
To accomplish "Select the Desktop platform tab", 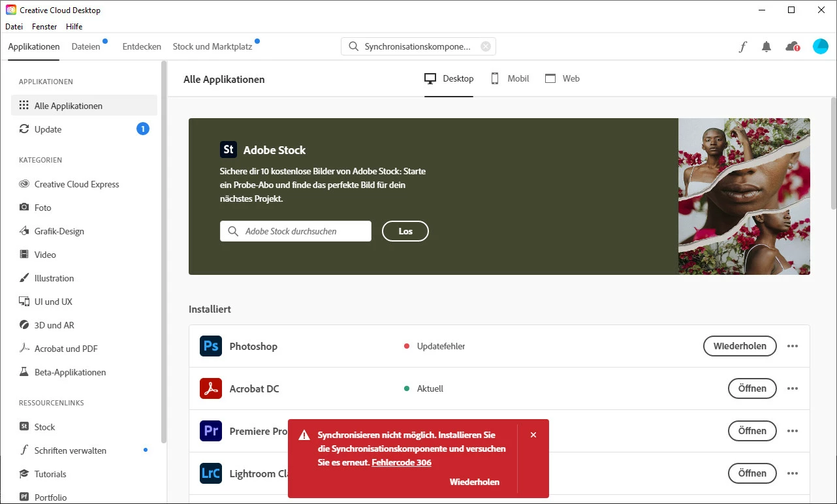I will (449, 78).
